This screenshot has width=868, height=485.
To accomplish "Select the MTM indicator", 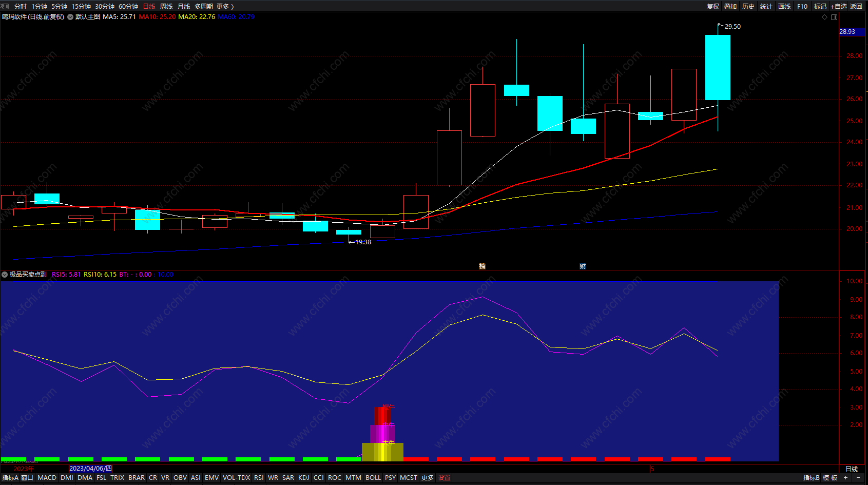I will click(x=353, y=478).
